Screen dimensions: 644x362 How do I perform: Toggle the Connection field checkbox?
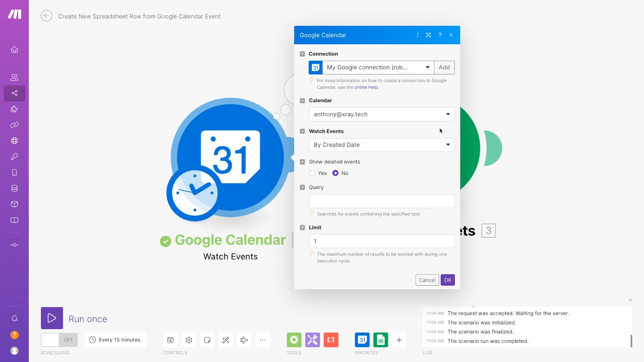303,54
